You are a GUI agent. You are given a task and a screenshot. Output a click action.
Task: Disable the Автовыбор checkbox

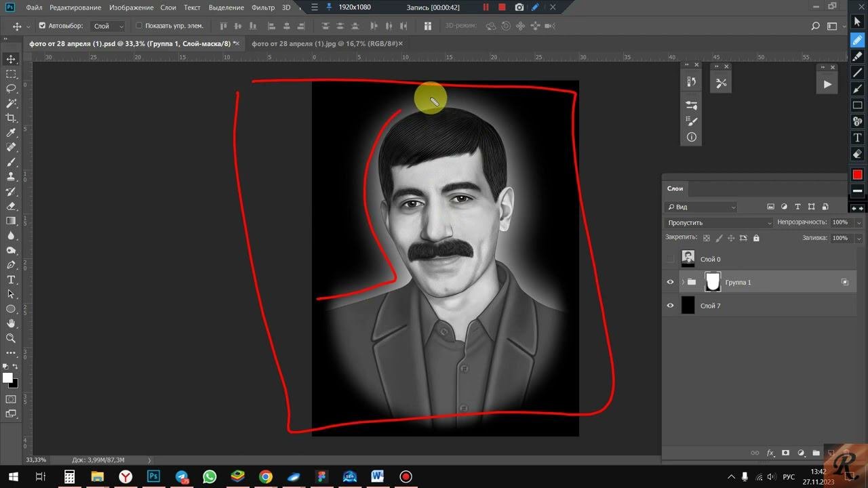point(42,26)
